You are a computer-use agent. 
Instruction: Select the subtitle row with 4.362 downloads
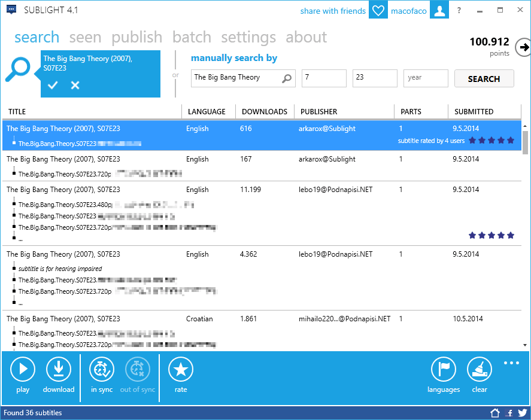click(x=262, y=278)
